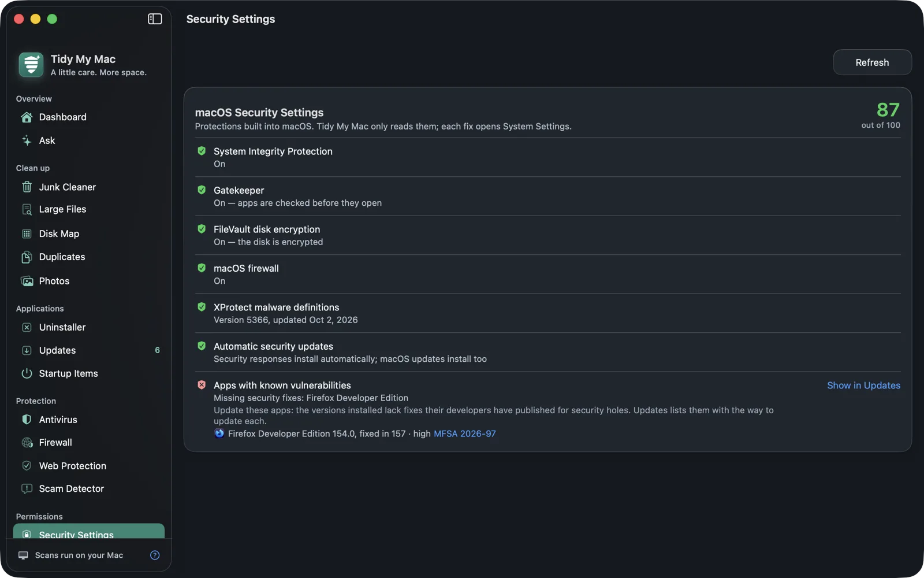Screen dimensions: 924x578
Task: Click the Disk Map grid icon
Action: pos(27,234)
